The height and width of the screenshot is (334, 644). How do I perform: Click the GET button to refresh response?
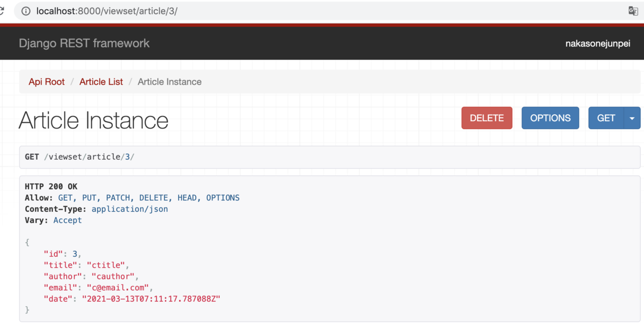coord(605,118)
